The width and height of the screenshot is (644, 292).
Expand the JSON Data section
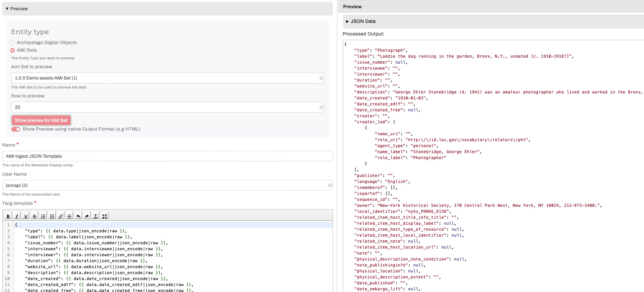click(361, 21)
